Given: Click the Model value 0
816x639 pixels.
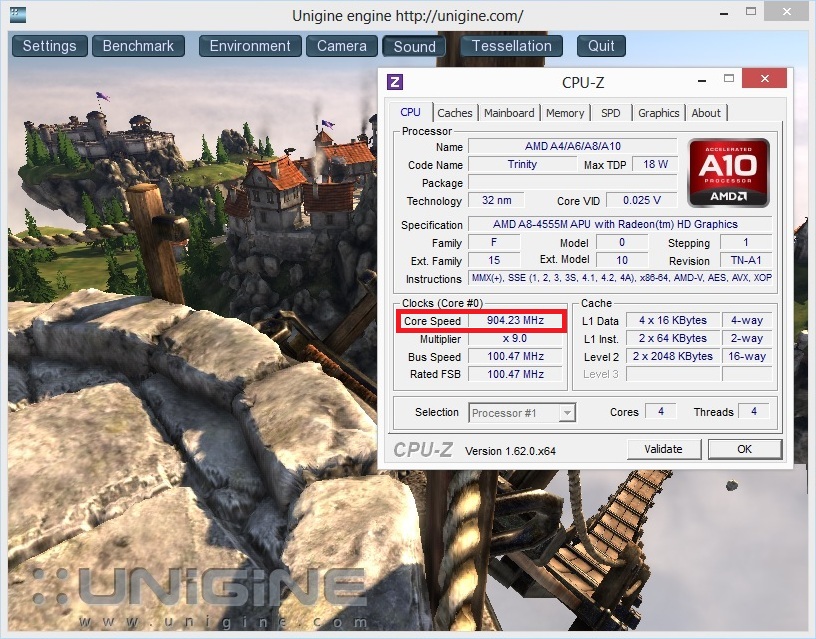Looking at the screenshot, I should point(622,242).
